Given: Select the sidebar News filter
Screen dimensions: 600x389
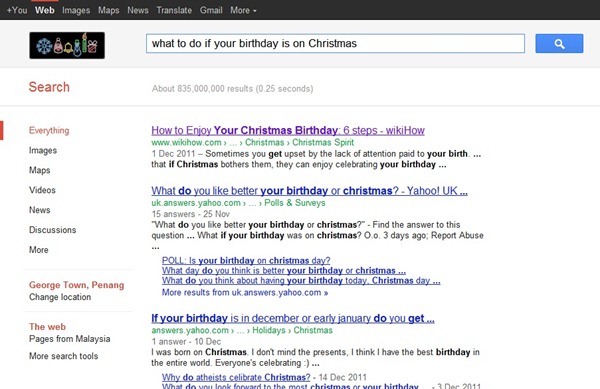Looking at the screenshot, I should [39, 210].
